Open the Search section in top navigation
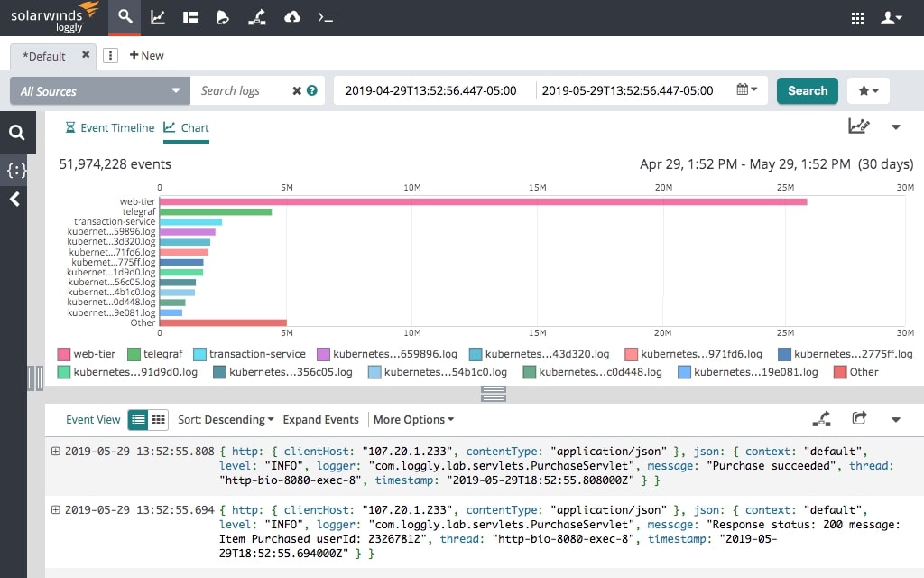Viewport: 924px width, 578px height. tap(124, 17)
